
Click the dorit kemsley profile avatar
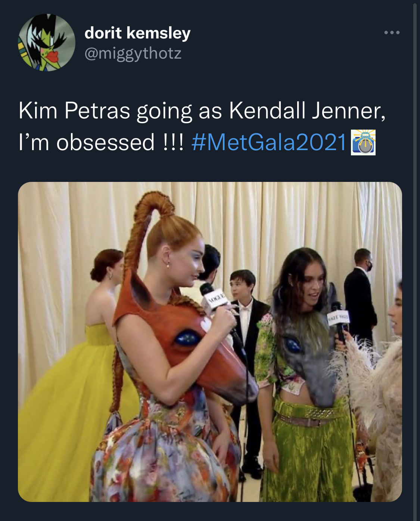click(x=47, y=43)
